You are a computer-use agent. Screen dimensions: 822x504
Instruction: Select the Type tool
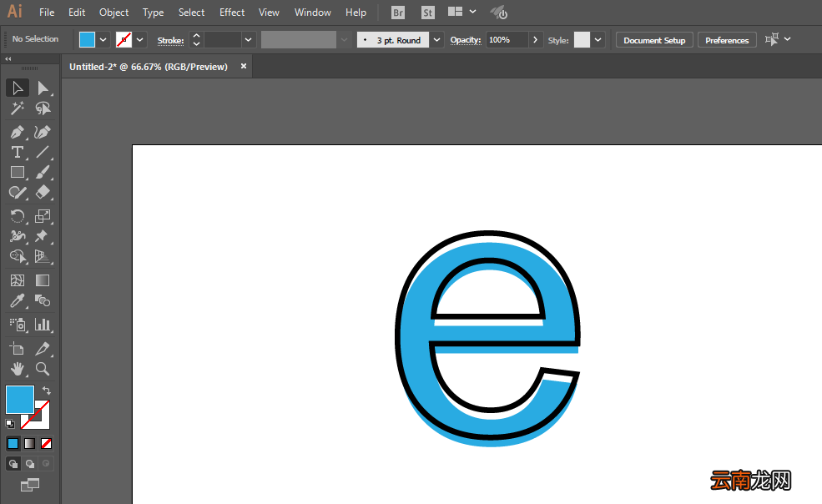[18, 152]
